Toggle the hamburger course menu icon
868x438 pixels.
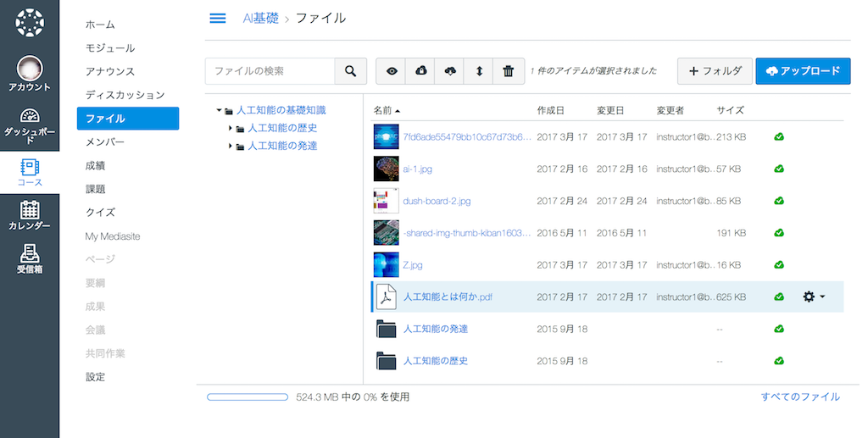pos(218,19)
